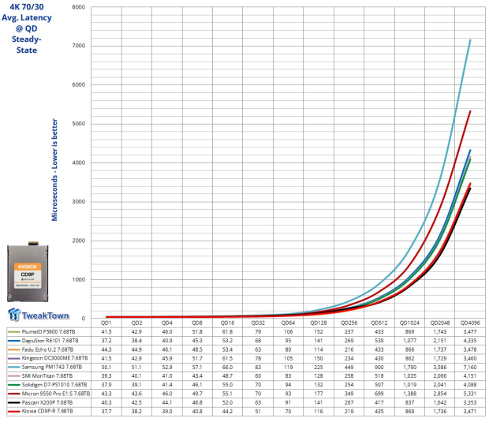
Task: Click the Samsung PM1743 light-blue legend swatch
Action: pos(14,368)
